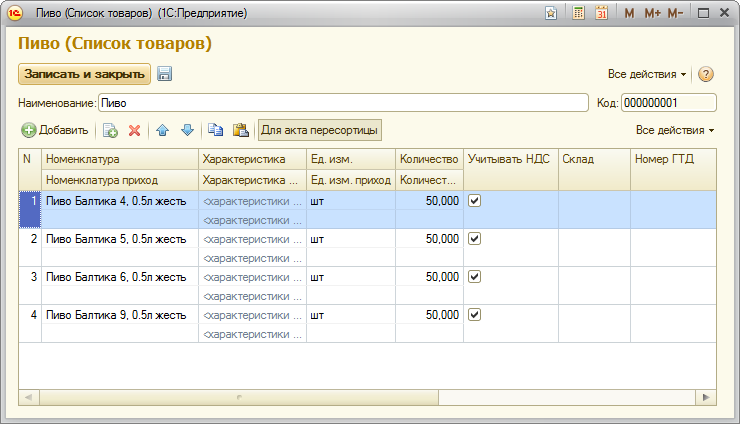The width and height of the screenshot is (740, 424).
Task: Toggle НДС checkbox for Пиво Балтика 6
Action: [x=474, y=276]
